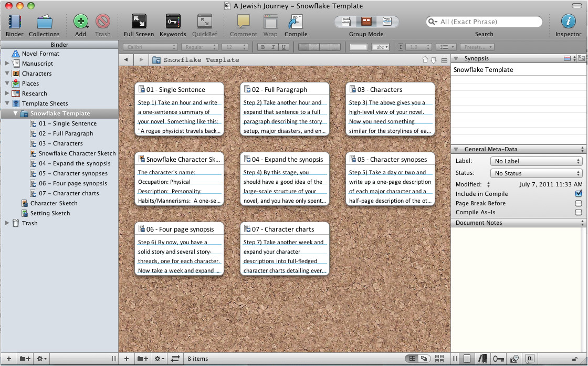Viewport: 588px width, 366px height.
Task: Select Character Sketch template in binder
Action: click(54, 203)
